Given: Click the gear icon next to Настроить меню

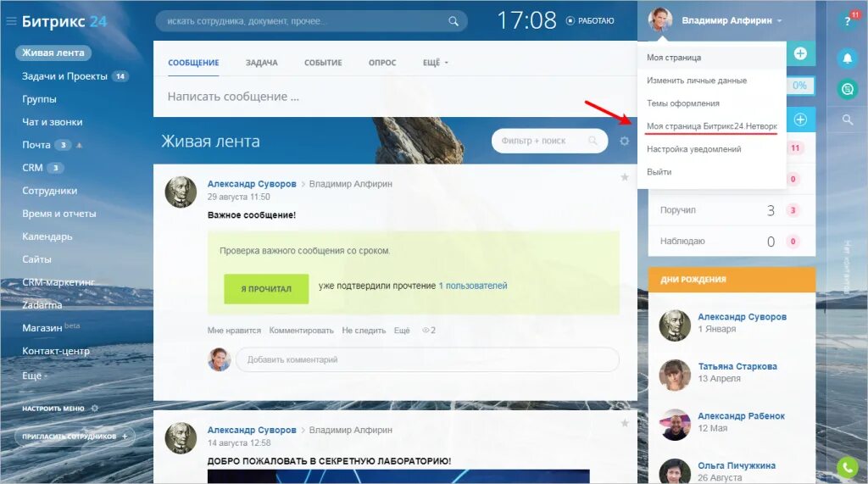Looking at the screenshot, I should 95,408.
